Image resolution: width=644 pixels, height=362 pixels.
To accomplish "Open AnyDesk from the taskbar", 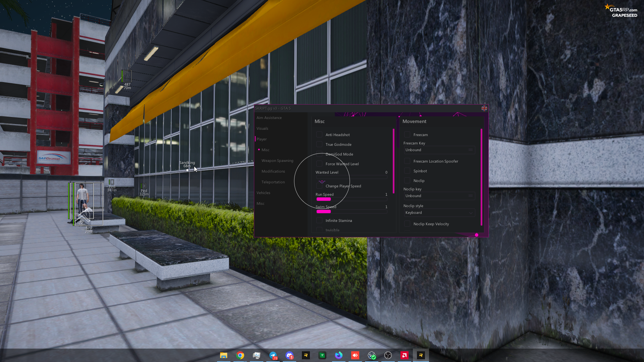I will point(355,355).
